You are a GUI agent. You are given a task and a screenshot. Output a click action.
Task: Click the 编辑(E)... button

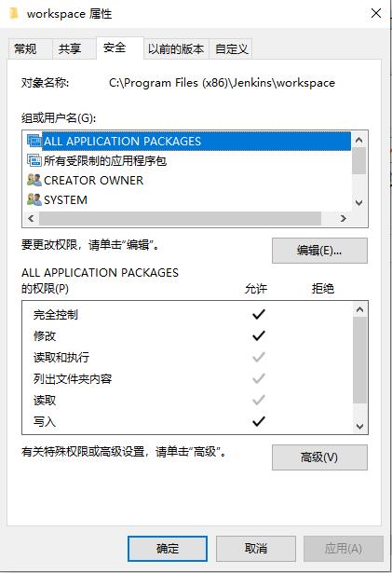pos(319,251)
